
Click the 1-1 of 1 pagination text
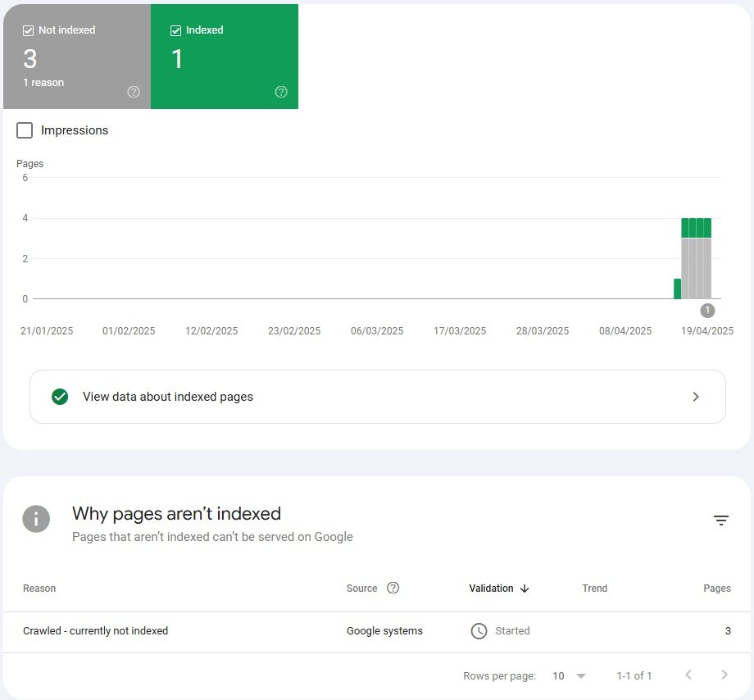click(x=634, y=676)
